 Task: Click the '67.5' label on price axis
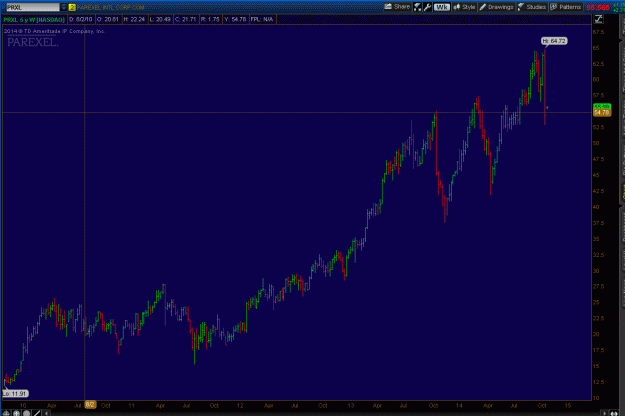[599, 32]
